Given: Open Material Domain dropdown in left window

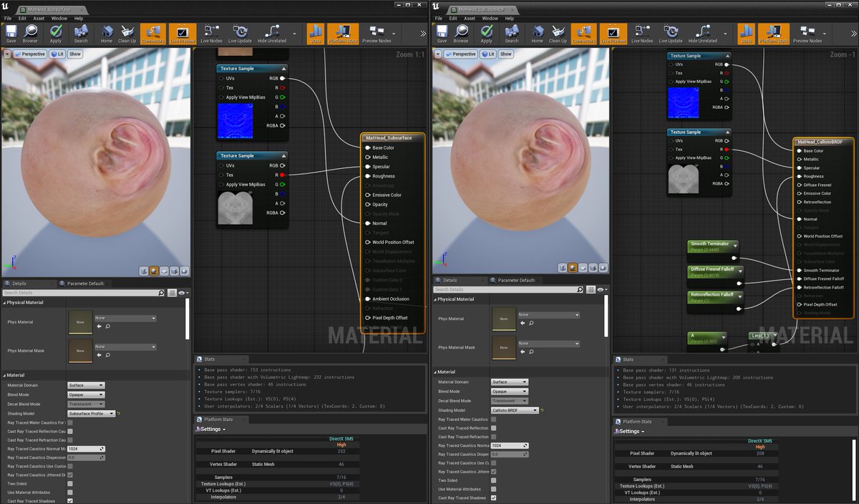Looking at the screenshot, I should point(86,385).
